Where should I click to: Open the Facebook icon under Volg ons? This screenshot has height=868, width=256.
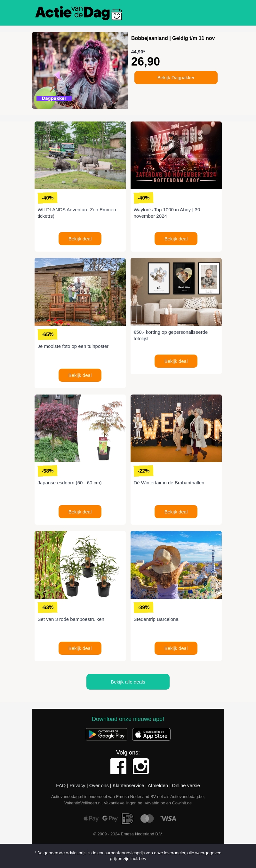point(118,766)
